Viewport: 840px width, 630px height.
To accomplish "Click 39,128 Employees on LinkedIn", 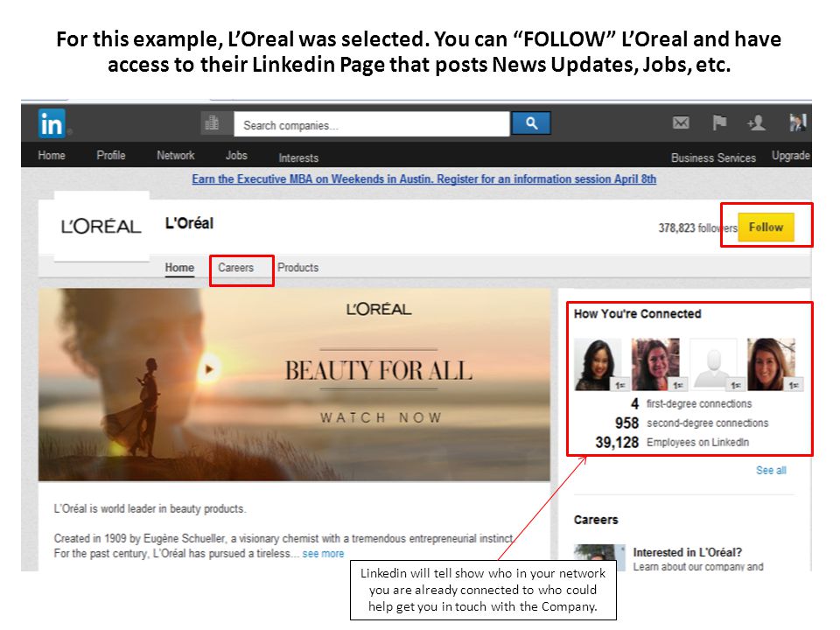I will point(672,442).
